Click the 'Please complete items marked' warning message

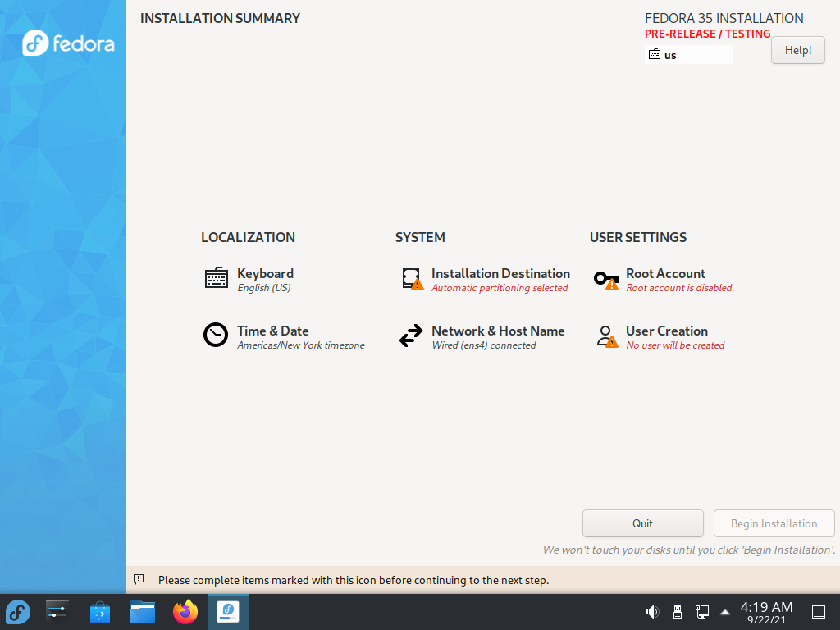coord(353,580)
